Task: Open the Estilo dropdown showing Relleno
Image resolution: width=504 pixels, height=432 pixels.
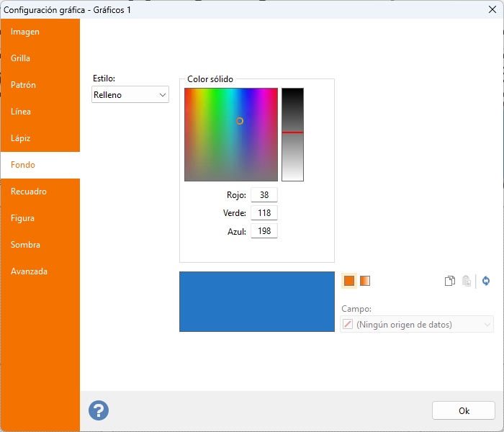Action: click(x=130, y=95)
